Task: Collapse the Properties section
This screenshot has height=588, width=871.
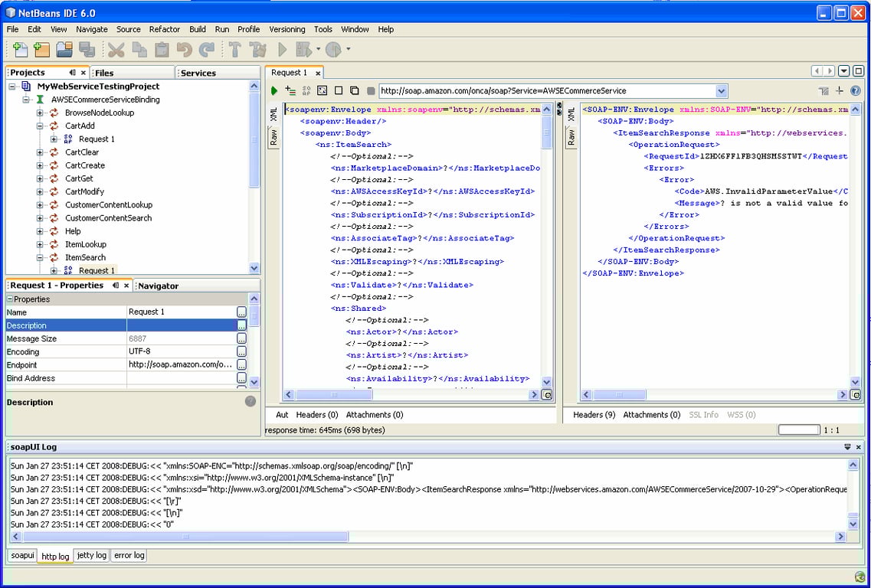Action: [x=11, y=299]
